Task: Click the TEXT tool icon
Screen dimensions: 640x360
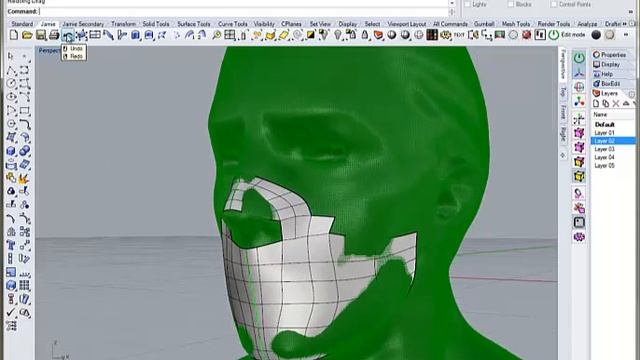Action: tap(459, 35)
